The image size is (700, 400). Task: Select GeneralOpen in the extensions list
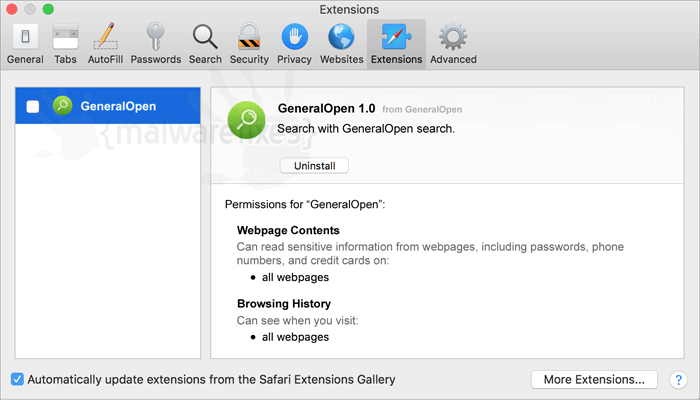108,106
